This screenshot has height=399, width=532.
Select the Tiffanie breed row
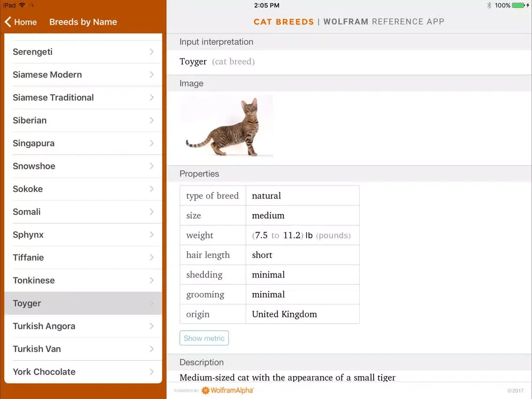(83, 258)
